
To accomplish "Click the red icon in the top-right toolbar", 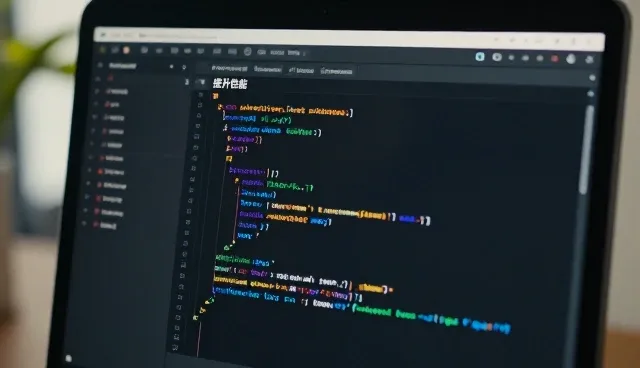I will point(554,59).
